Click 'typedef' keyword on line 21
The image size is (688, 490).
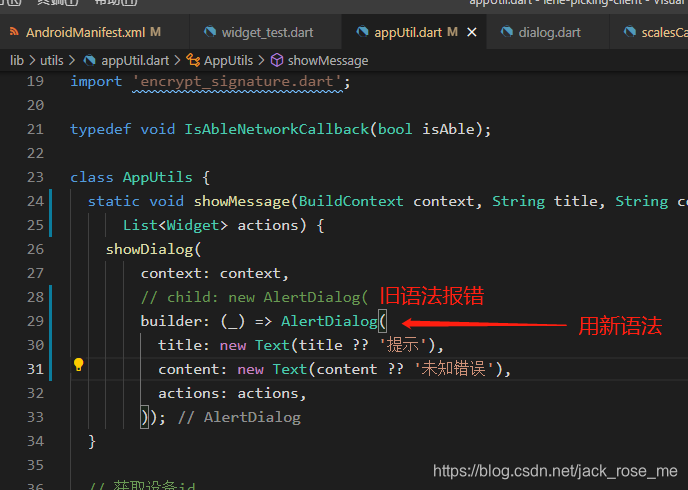[100, 129]
